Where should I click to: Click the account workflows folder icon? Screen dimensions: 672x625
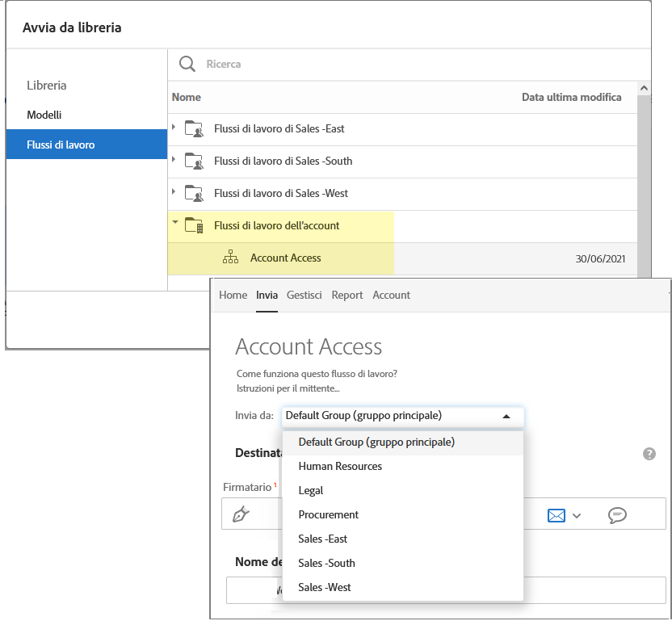click(194, 226)
